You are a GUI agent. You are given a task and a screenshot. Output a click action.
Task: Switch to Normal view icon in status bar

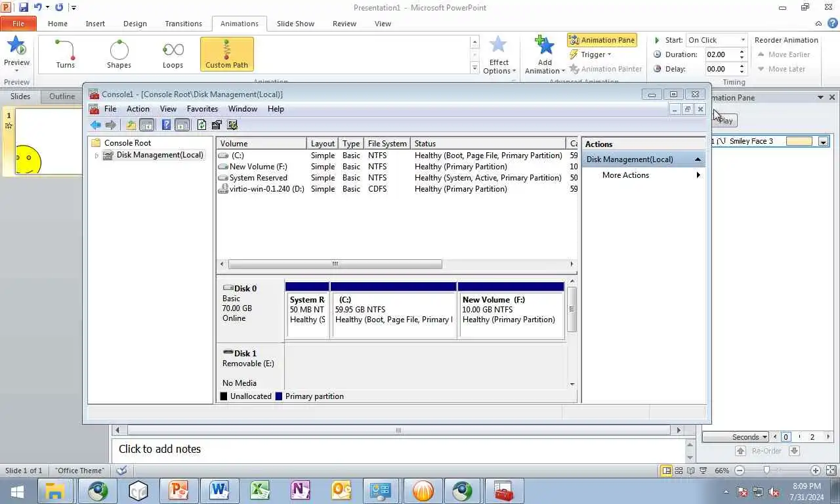667,471
